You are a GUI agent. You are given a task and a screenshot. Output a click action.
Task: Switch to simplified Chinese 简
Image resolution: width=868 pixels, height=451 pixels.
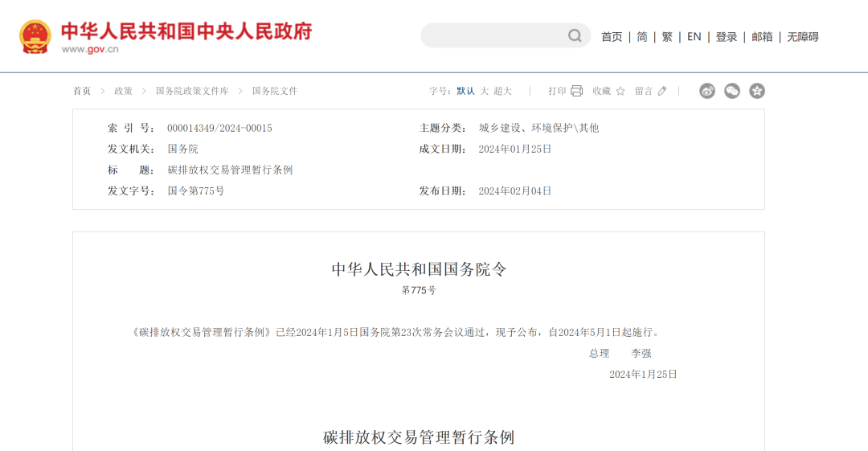click(x=642, y=37)
